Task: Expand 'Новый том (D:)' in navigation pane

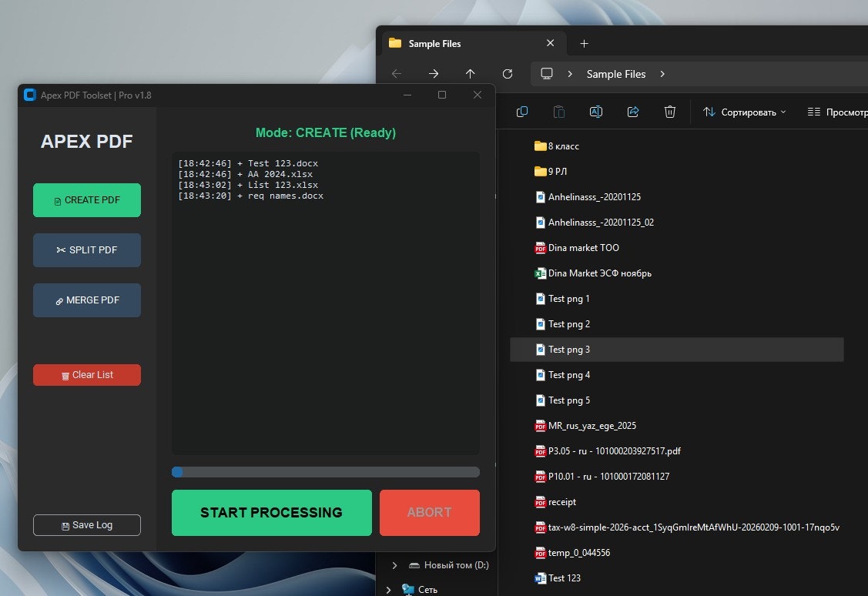Action: pos(394,565)
